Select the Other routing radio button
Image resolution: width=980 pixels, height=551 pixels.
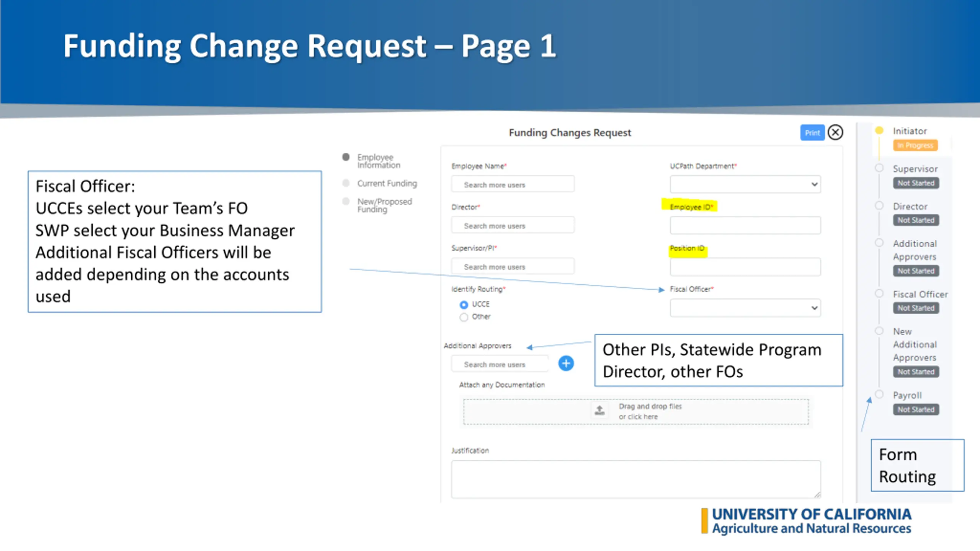464,317
